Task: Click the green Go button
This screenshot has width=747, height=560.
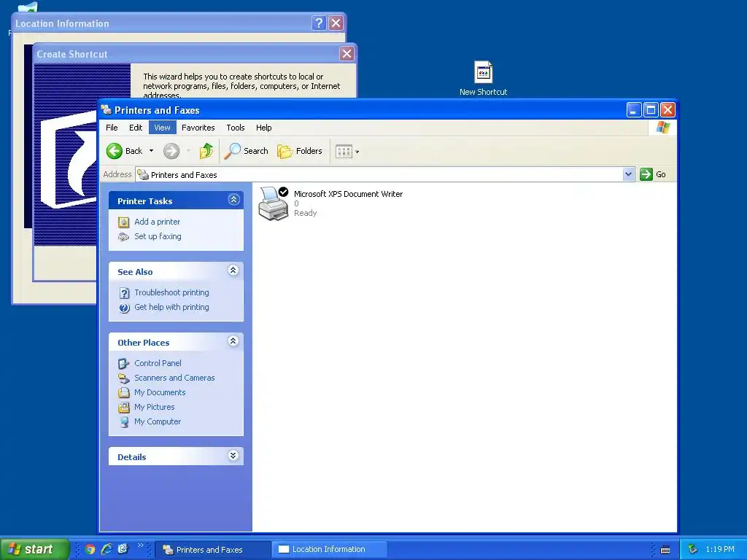Action: [653, 174]
